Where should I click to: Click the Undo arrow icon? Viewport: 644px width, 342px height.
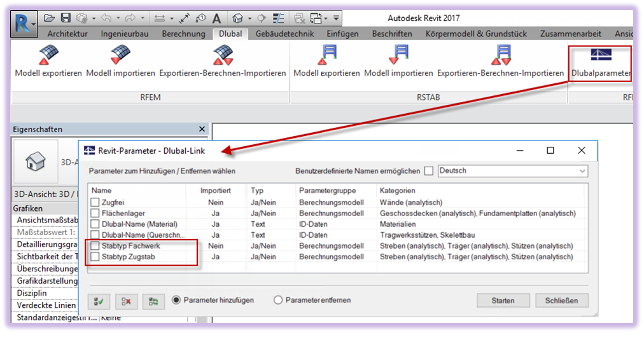[x=106, y=18]
